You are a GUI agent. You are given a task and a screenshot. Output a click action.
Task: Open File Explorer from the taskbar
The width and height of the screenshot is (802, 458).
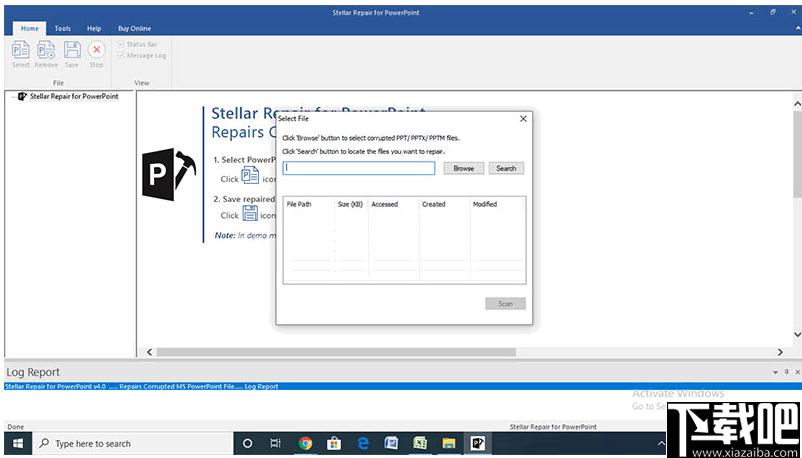(449, 444)
